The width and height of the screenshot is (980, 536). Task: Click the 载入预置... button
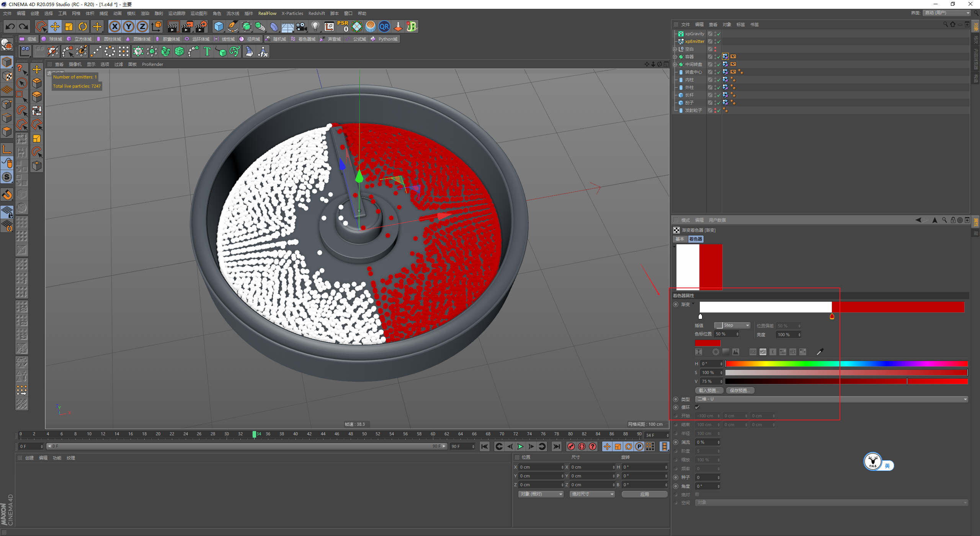(709, 391)
